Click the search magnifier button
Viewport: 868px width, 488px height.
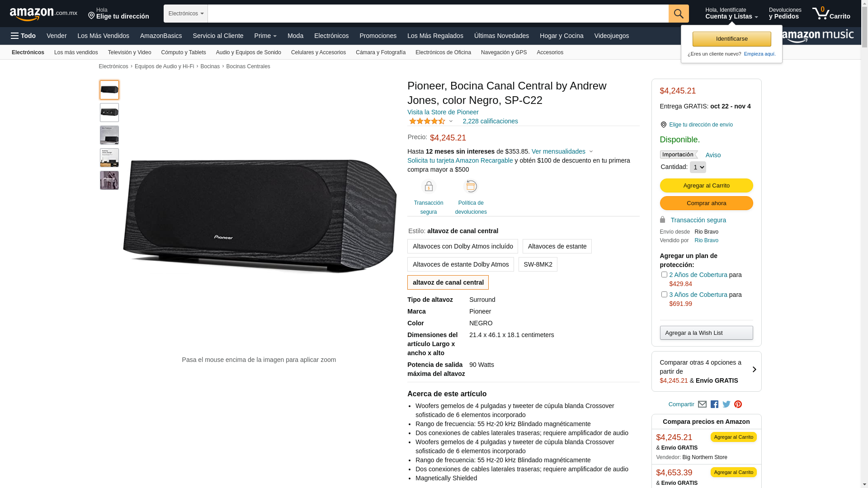tap(679, 14)
